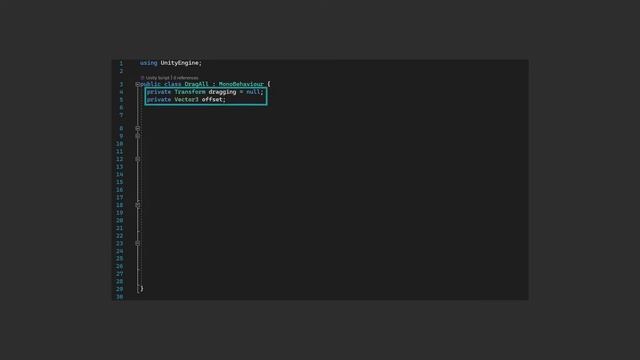Click line number 1 in the gutter

click(121, 63)
